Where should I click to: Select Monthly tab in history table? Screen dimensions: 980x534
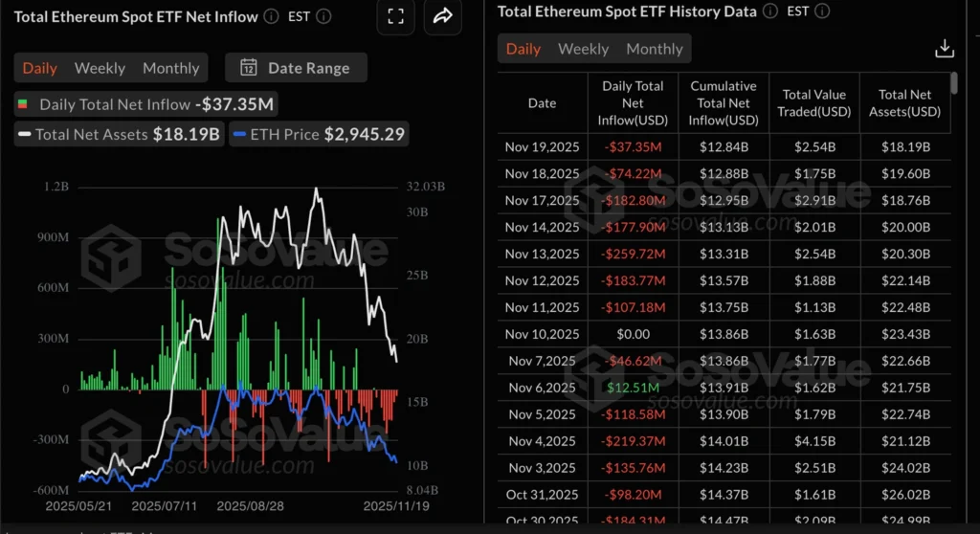point(655,49)
